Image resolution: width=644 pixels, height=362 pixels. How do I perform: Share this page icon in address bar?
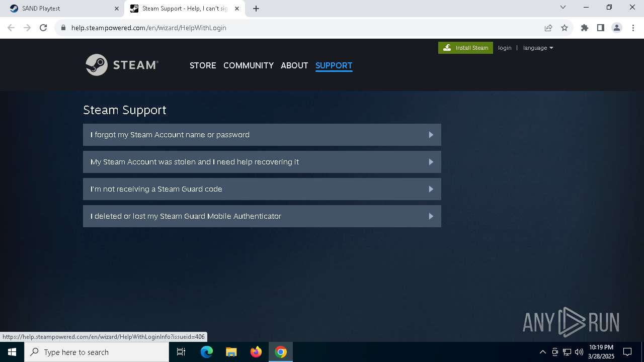coord(548,28)
